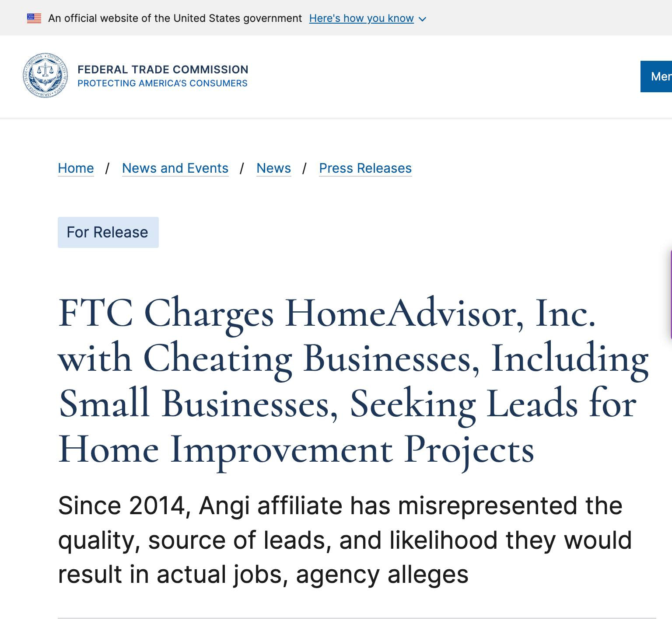Select the News breadcrumb link

pyautogui.click(x=273, y=168)
